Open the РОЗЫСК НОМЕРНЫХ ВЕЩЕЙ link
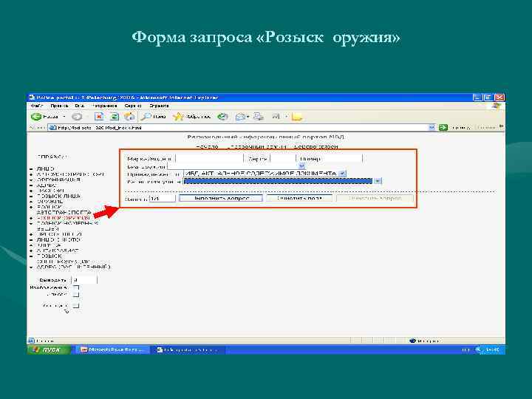 coord(67,226)
